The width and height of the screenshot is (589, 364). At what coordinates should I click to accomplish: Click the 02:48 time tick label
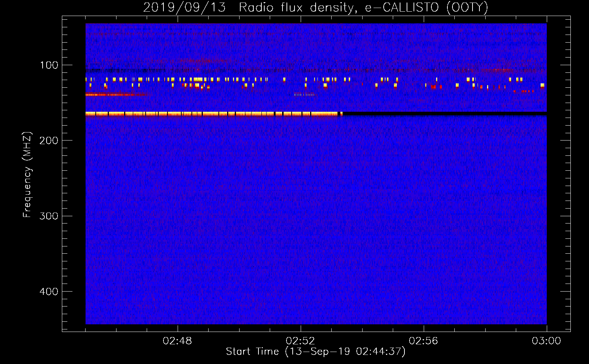tap(177, 341)
